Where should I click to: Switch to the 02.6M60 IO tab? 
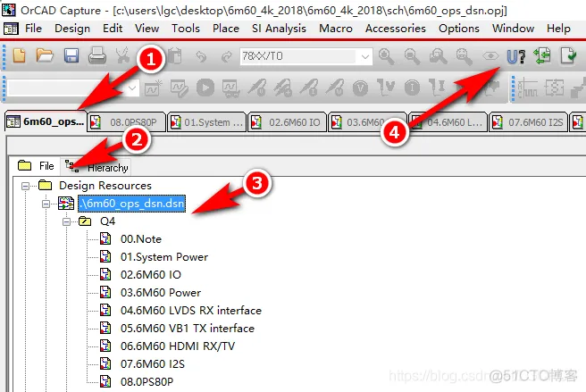pyautogui.click(x=288, y=121)
